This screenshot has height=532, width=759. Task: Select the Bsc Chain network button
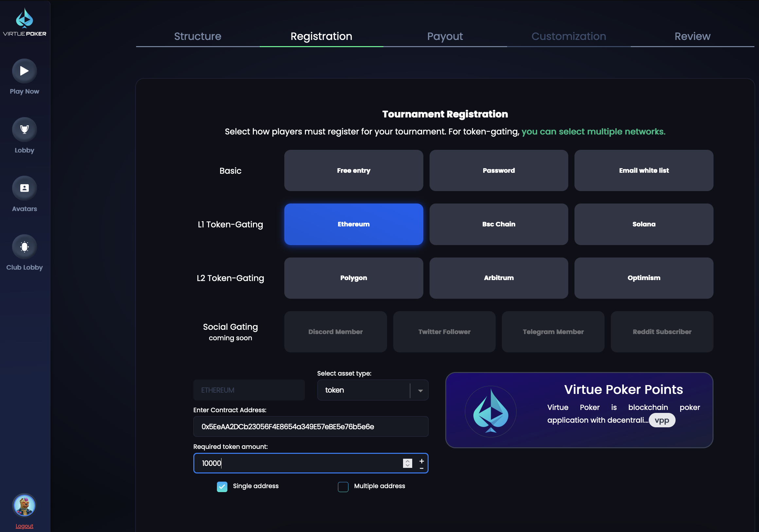pos(498,224)
